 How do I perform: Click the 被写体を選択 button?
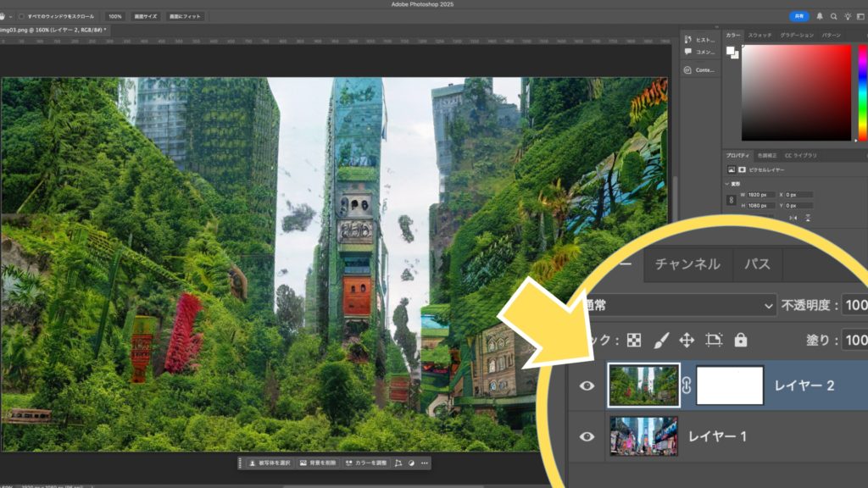(x=270, y=463)
